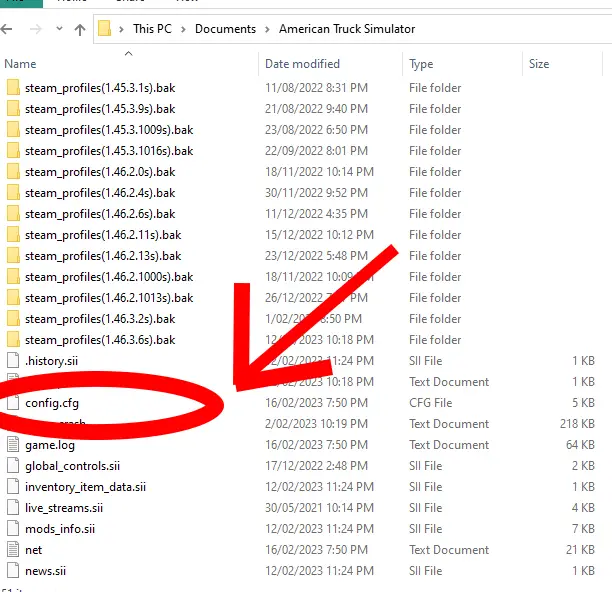Click file icon of inventory_item_data.sii

pos(13,487)
